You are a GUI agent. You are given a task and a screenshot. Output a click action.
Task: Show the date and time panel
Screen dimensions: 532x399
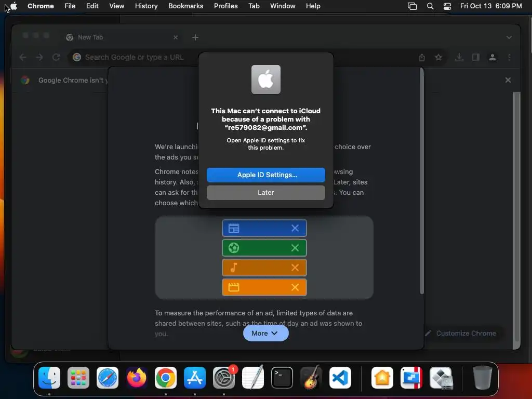point(491,6)
